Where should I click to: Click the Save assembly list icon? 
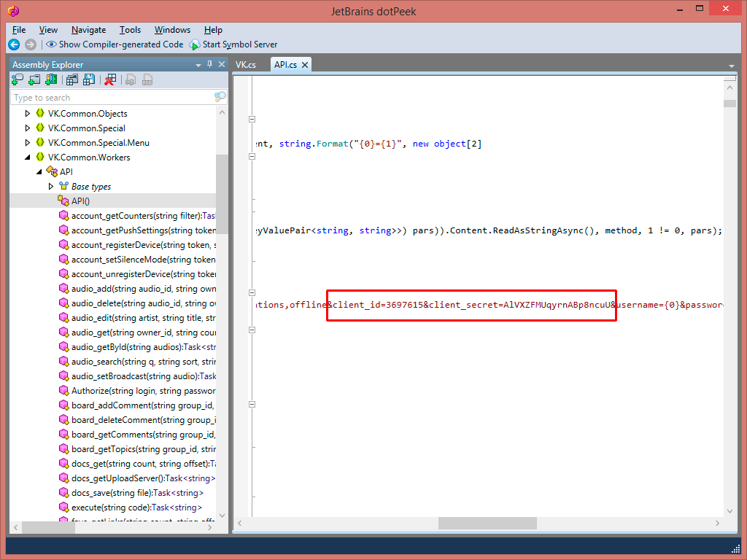point(88,80)
